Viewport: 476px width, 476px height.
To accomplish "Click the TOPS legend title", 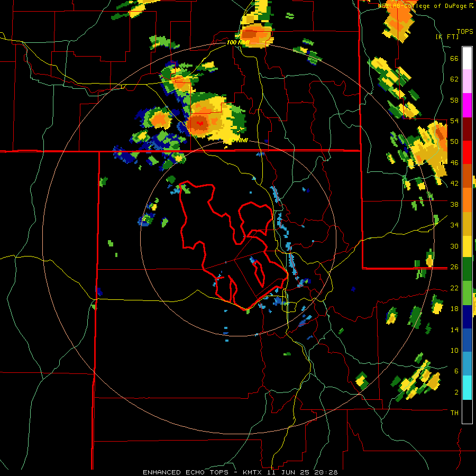I will [465, 31].
